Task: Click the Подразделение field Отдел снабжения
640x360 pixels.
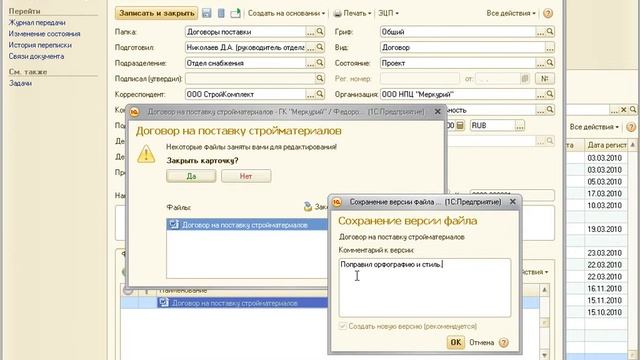Action: (x=245, y=63)
